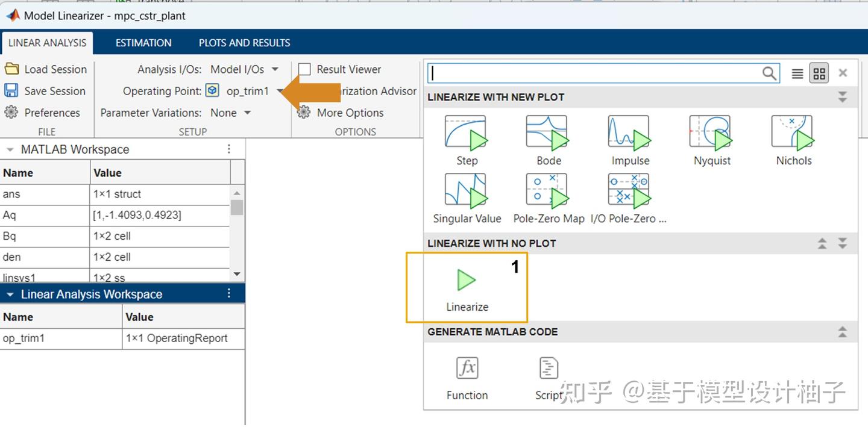Viewport: 868px width, 427px height.
Task: Switch gallery to list view
Action: [797, 72]
